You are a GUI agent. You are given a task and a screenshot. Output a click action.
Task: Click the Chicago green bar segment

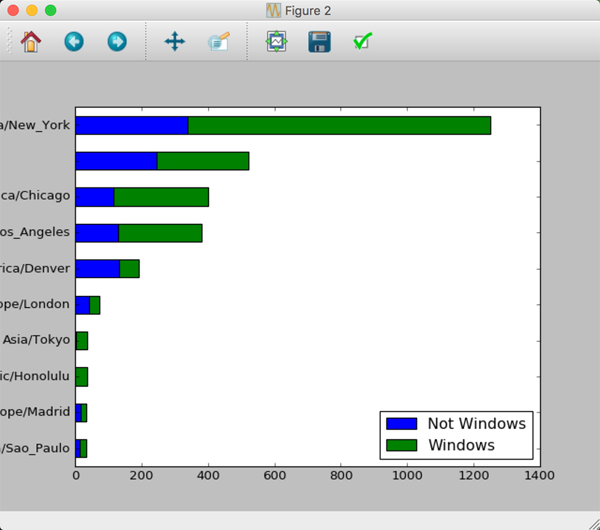tap(161, 197)
